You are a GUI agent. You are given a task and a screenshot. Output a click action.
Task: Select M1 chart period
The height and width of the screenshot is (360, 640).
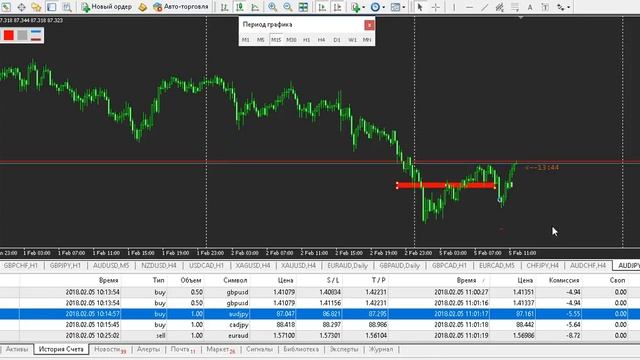pyautogui.click(x=246, y=40)
